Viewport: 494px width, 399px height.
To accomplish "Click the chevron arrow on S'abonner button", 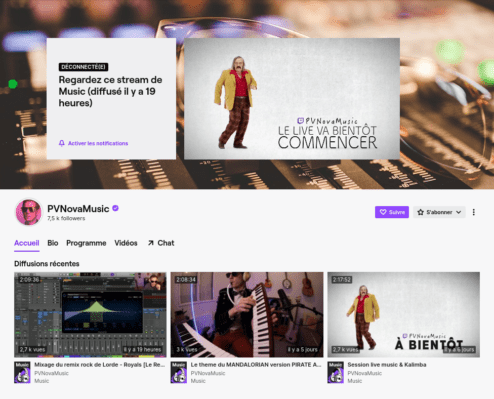I will pos(459,212).
